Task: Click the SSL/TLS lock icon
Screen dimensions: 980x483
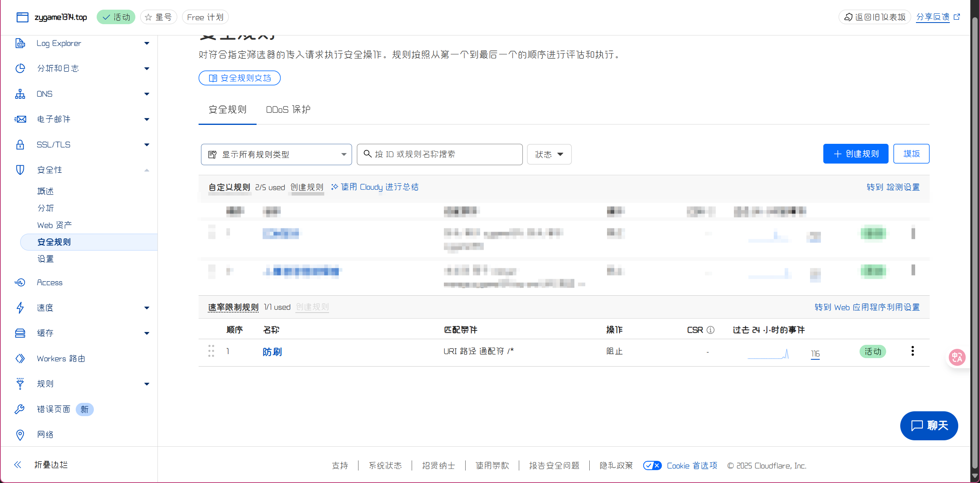Action: (20, 145)
